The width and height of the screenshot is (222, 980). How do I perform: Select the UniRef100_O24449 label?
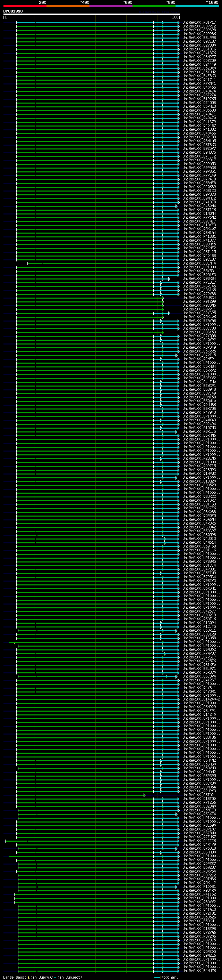click(x=199, y=64)
